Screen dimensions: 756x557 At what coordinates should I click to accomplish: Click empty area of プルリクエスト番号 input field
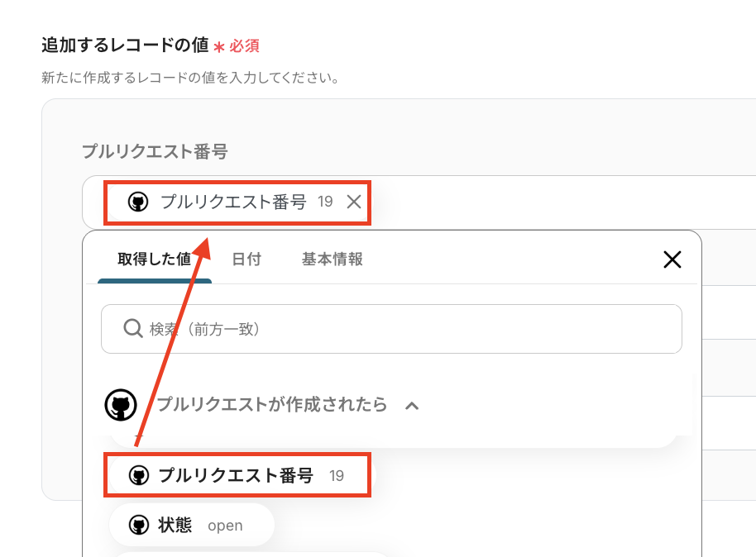pyautogui.click(x=562, y=202)
